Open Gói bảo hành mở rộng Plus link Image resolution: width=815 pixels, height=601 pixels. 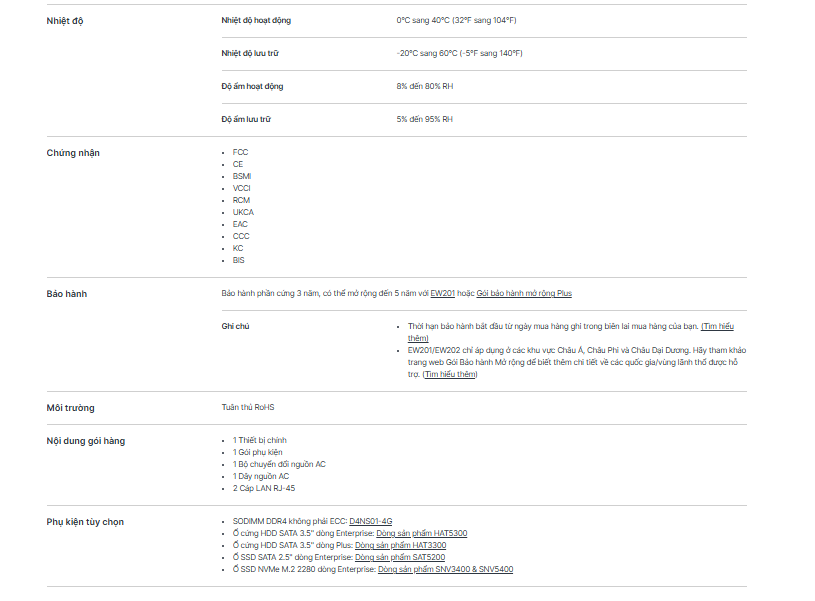coord(524,293)
